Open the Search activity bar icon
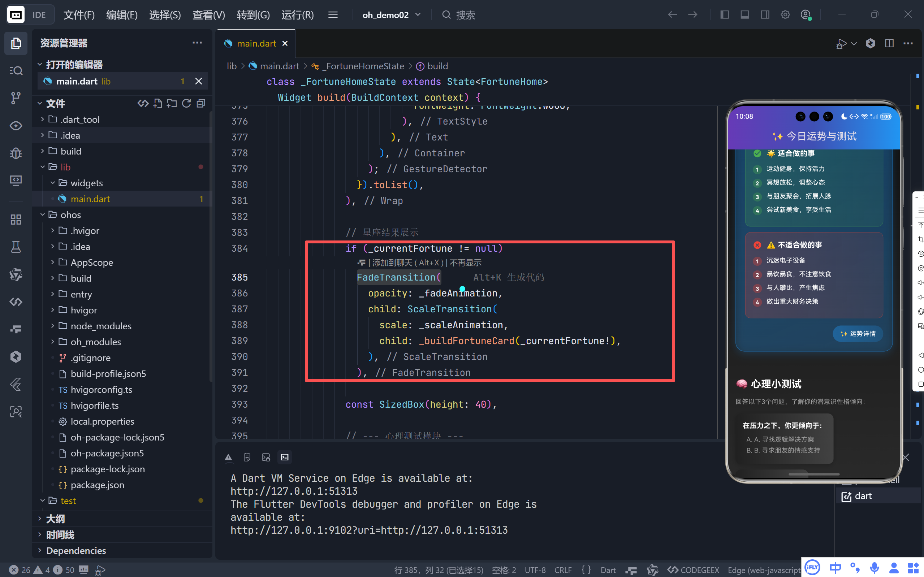 coord(16,71)
